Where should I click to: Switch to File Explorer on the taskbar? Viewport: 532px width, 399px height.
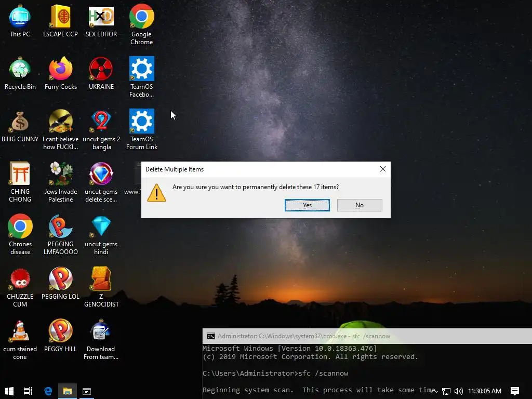[68, 391]
